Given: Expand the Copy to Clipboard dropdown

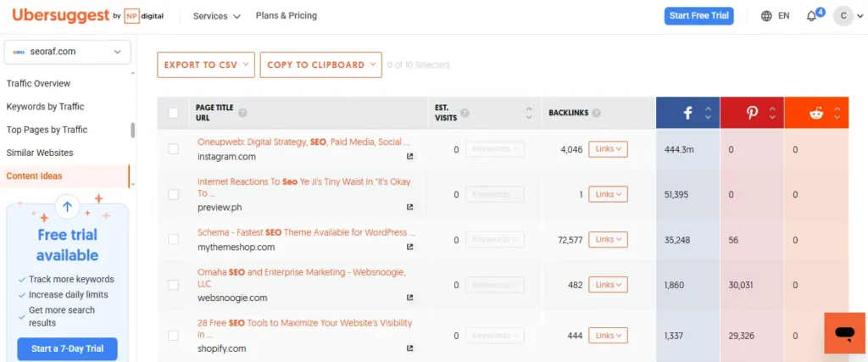Looking at the screenshot, I should (321, 64).
